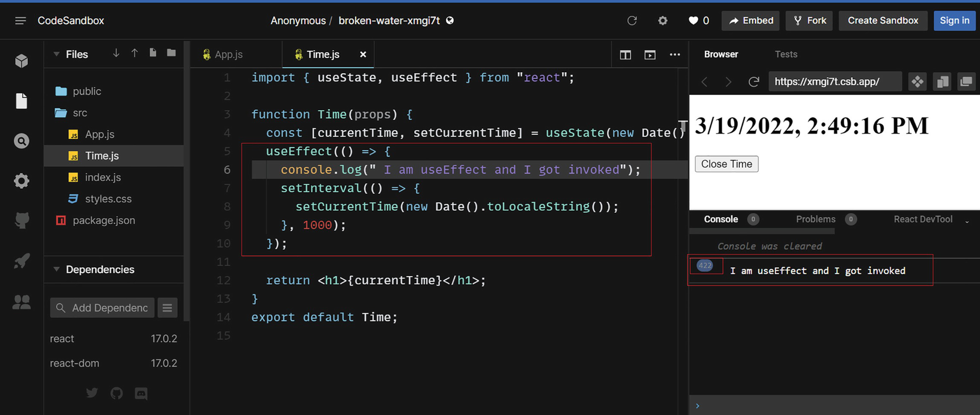
Task: Click the Fork button
Action: pyautogui.click(x=810, y=20)
